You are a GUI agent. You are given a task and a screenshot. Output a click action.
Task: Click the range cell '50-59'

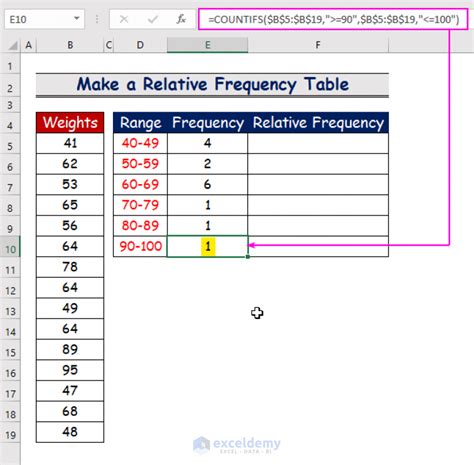[x=140, y=164]
